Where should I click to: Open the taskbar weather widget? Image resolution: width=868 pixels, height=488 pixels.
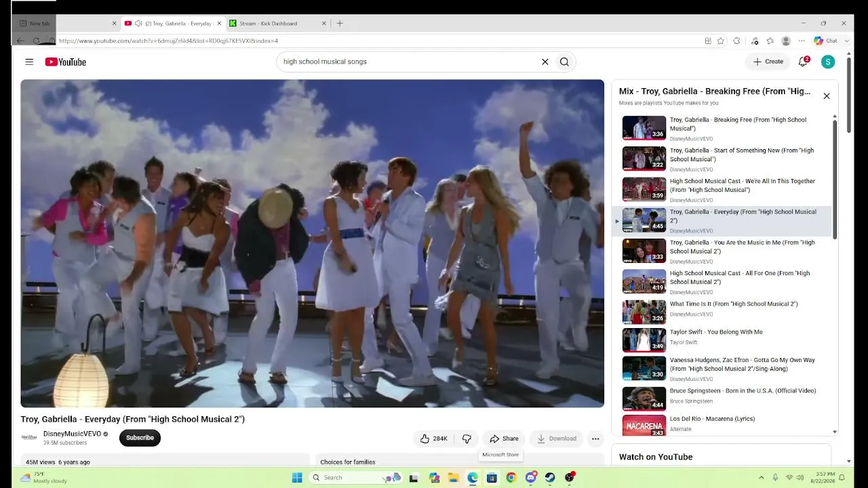click(x=43, y=478)
